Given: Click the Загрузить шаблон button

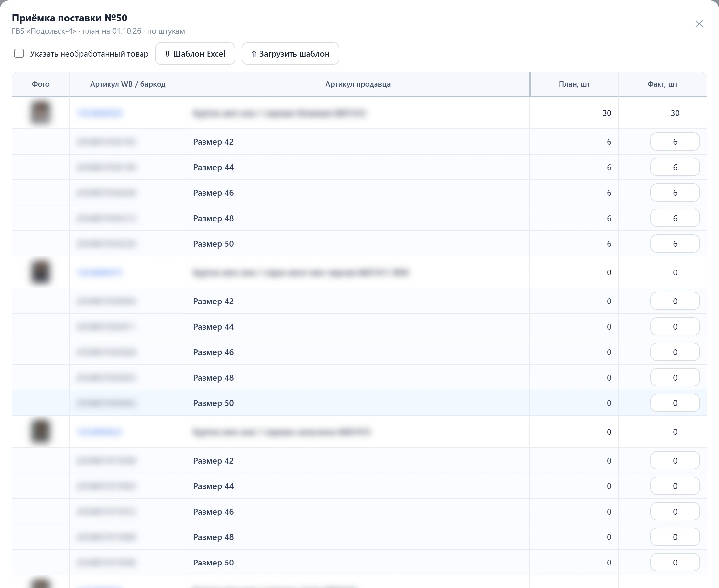Looking at the screenshot, I should (x=291, y=54).
